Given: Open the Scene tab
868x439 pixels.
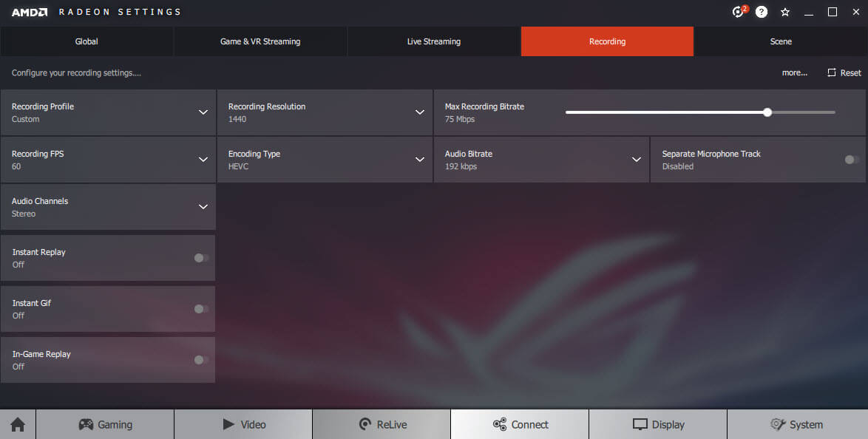Looking at the screenshot, I should tap(781, 41).
